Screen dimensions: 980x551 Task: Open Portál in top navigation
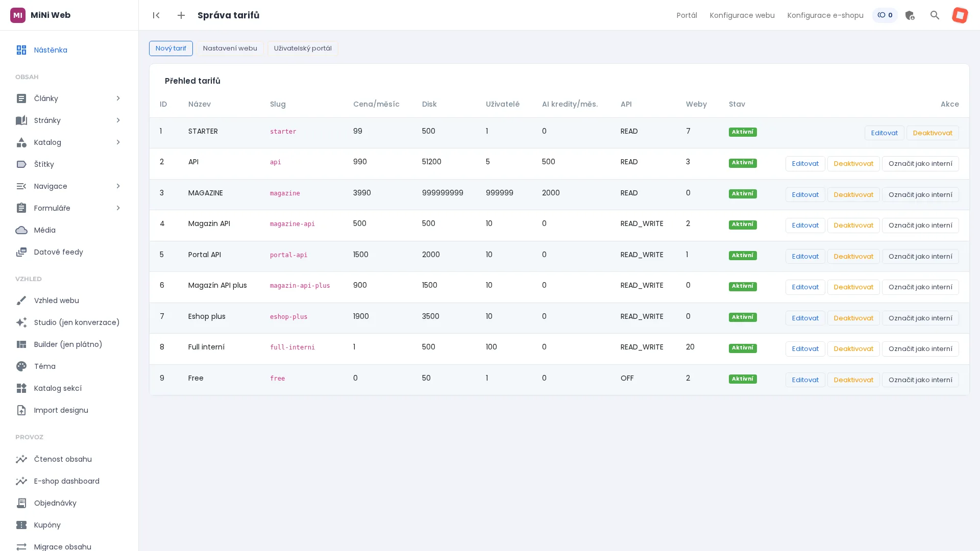tap(687, 15)
